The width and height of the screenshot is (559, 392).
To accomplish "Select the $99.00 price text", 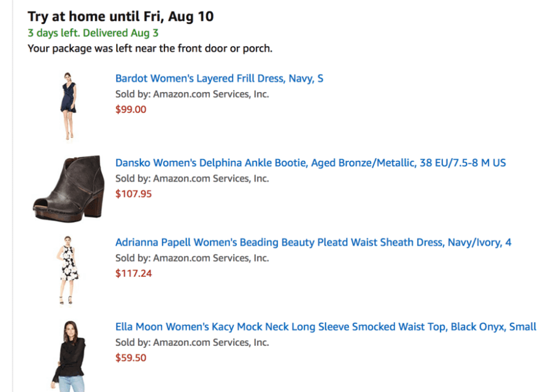I will point(131,109).
